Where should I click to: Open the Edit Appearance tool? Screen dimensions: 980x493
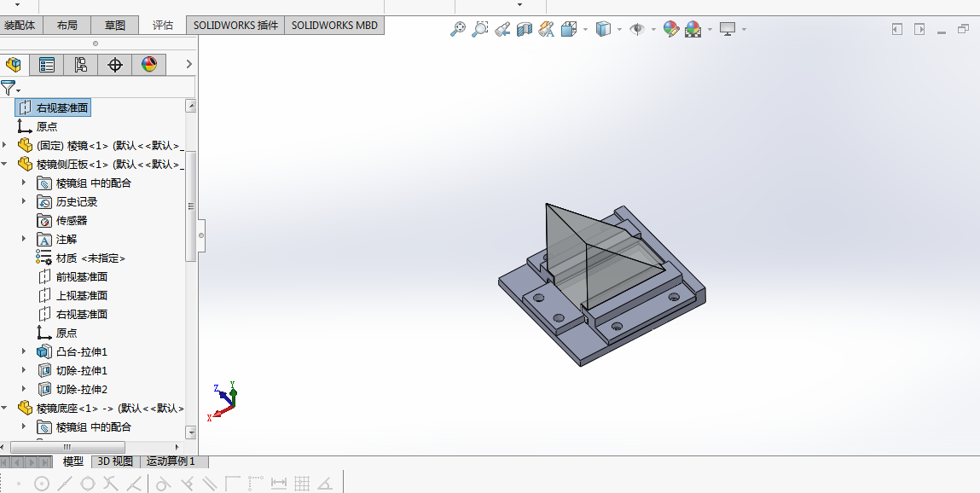coord(671,29)
